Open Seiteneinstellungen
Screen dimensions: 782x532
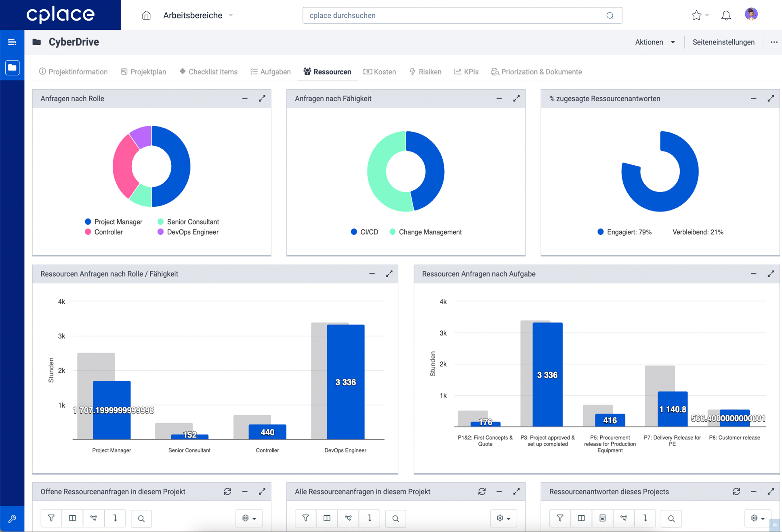[723, 42]
